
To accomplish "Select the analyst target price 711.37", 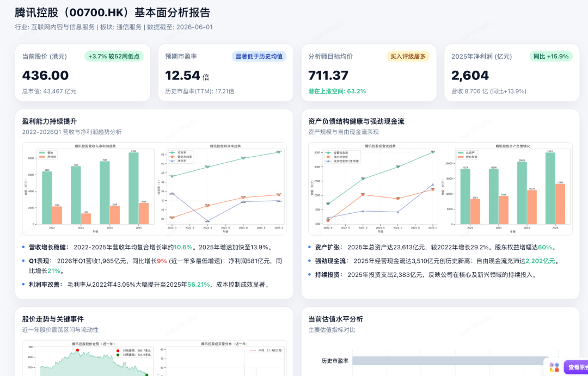I will coord(328,75).
